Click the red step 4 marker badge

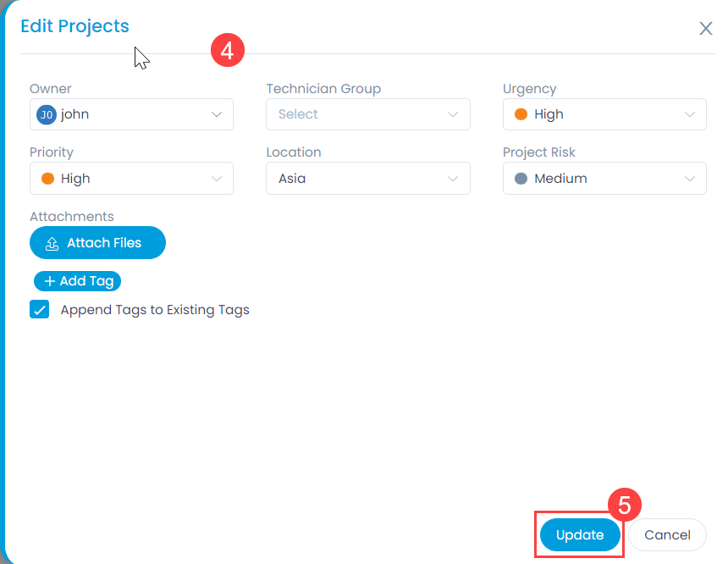pos(227,51)
